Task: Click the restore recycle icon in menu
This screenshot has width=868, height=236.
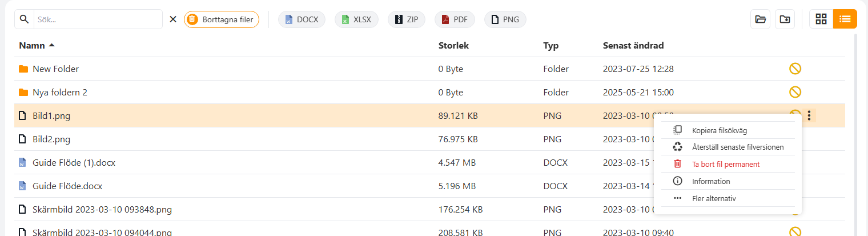Action: [x=678, y=147]
